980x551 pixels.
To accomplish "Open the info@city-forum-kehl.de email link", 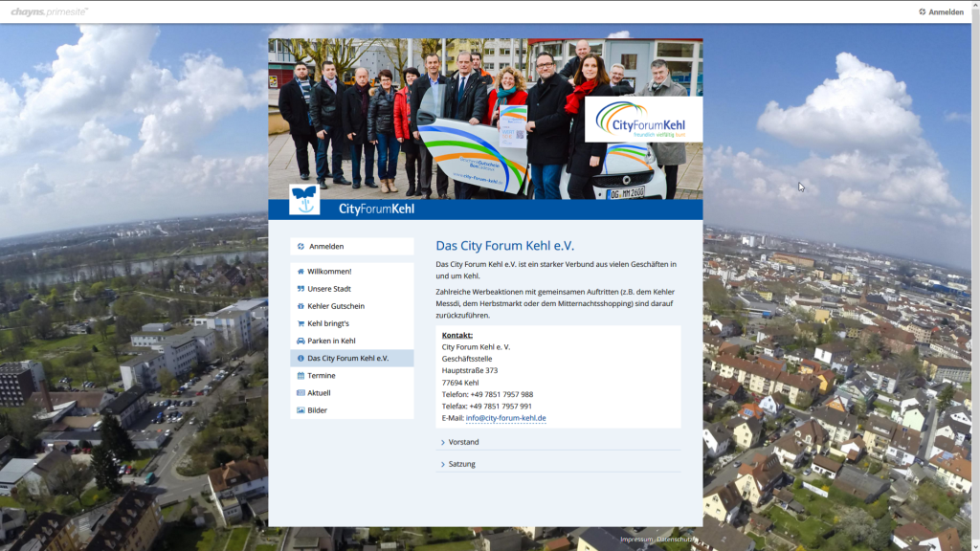I will [505, 419].
